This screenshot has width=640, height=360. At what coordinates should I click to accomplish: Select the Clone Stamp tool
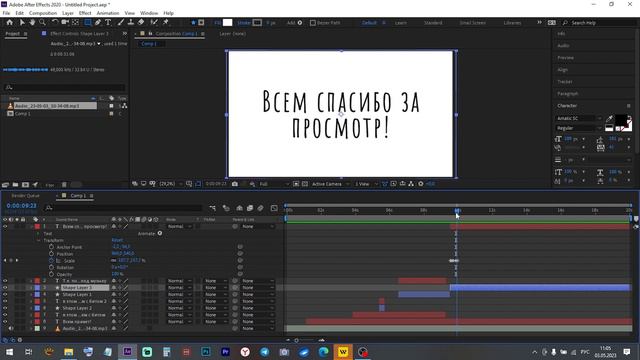[x=131, y=22]
